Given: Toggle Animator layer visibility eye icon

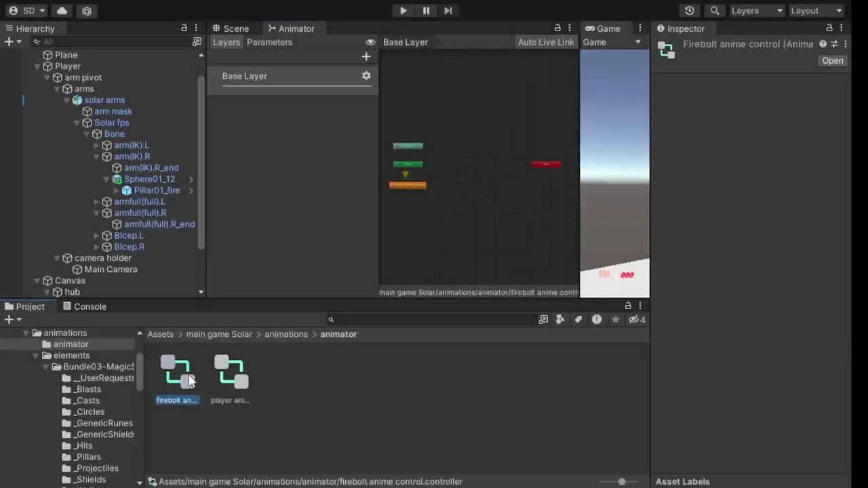Looking at the screenshot, I should [x=370, y=42].
